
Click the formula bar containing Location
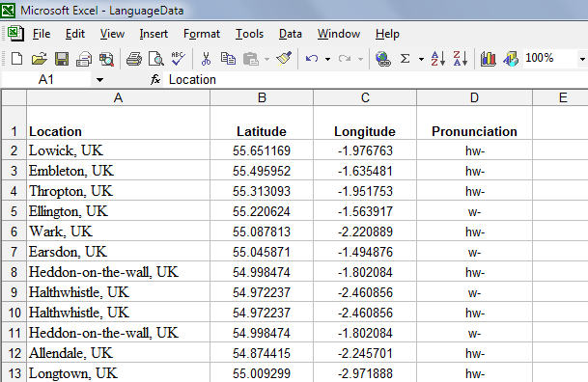377,79
